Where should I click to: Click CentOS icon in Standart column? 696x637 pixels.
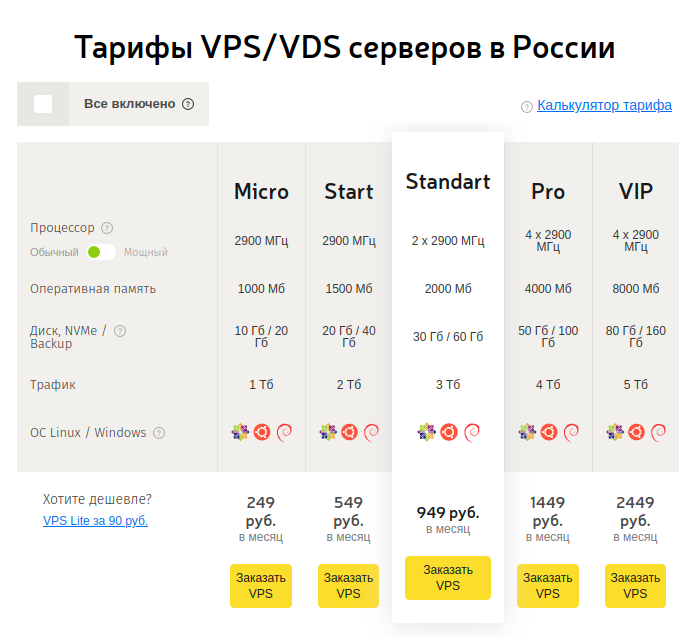point(427,432)
